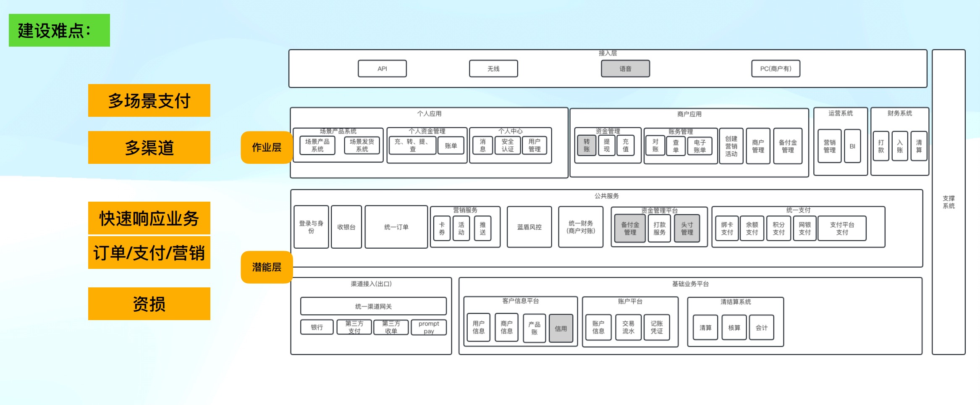
Task: Select the gray 转账 box
Action: 587,145
